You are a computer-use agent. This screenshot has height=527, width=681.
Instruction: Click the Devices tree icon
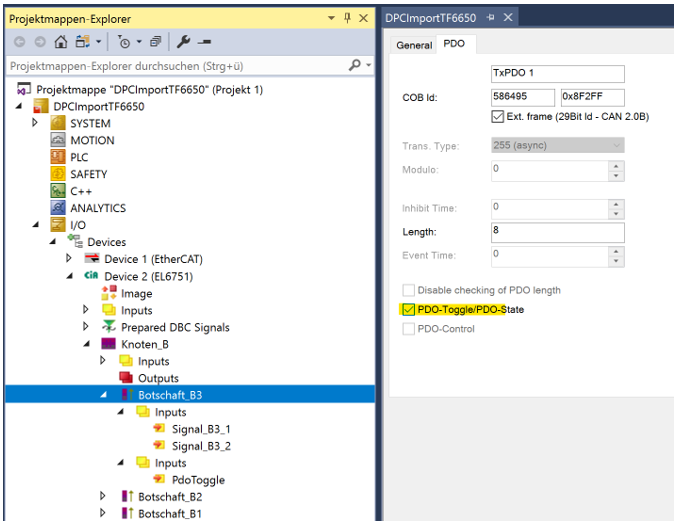point(75,241)
